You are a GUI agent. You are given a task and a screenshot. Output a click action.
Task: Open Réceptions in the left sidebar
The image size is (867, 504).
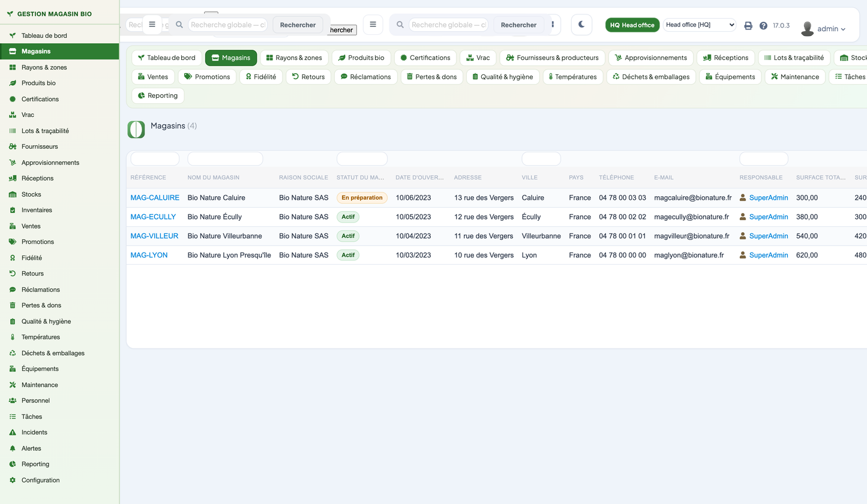[59, 178]
